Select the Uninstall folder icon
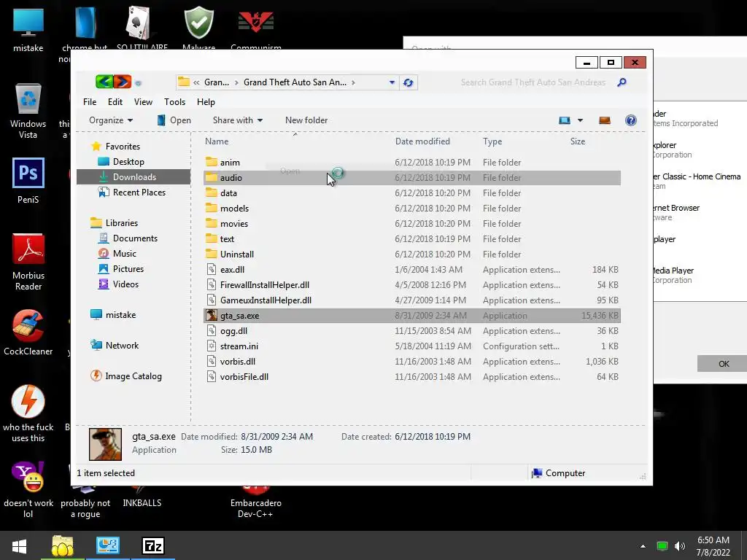The height and width of the screenshot is (560, 747). 211,254
